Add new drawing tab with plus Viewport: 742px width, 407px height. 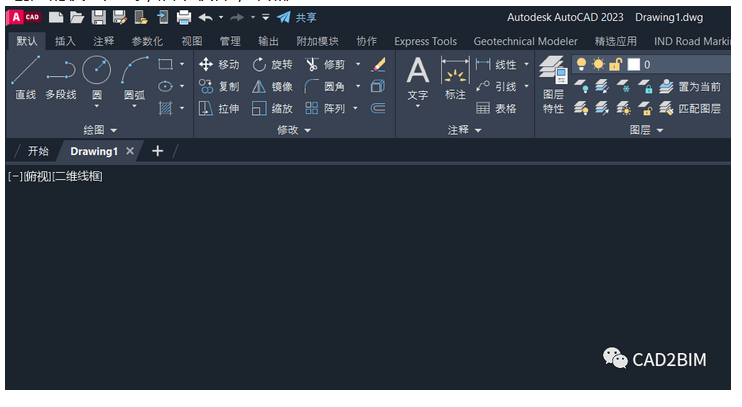tap(158, 151)
